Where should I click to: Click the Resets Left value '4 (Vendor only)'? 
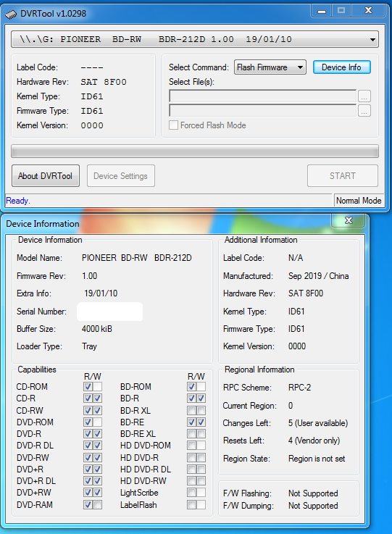tap(314, 441)
